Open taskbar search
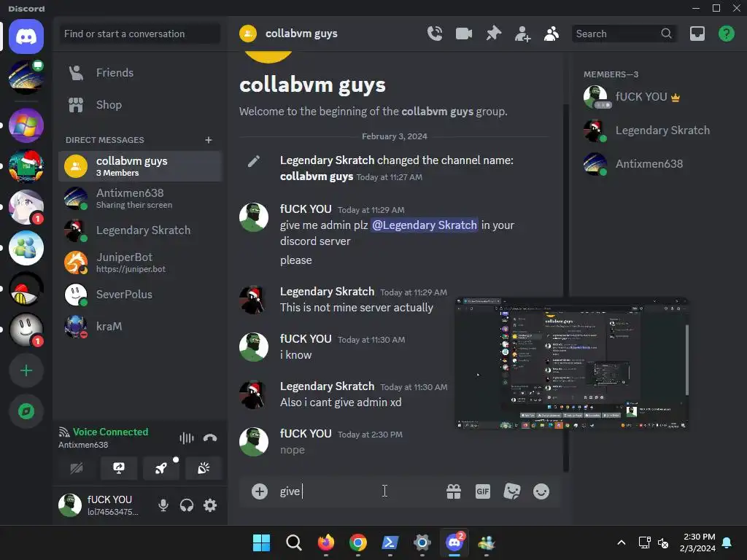The image size is (747, 560). tap(293, 542)
